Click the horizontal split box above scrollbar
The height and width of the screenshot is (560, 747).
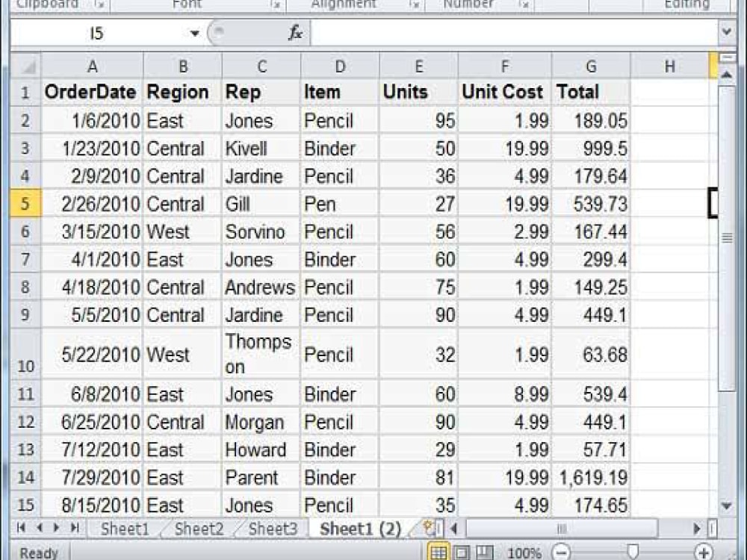pyautogui.click(x=727, y=57)
